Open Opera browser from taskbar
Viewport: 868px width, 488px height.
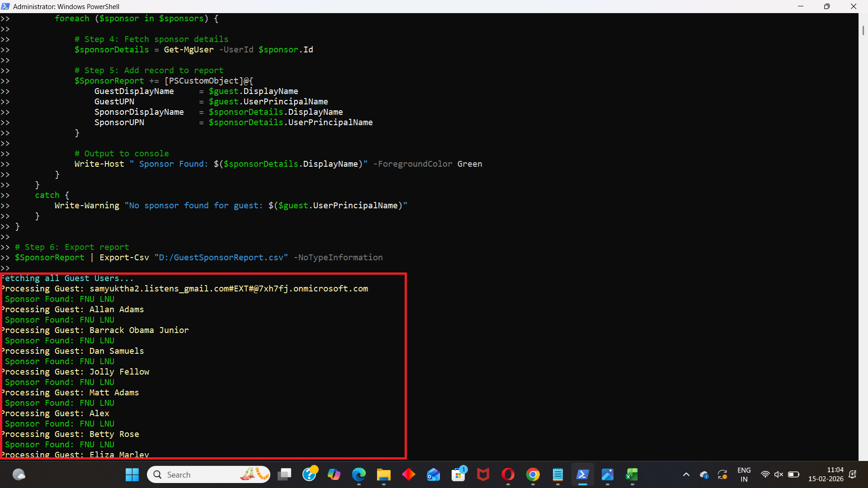pyautogui.click(x=508, y=474)
